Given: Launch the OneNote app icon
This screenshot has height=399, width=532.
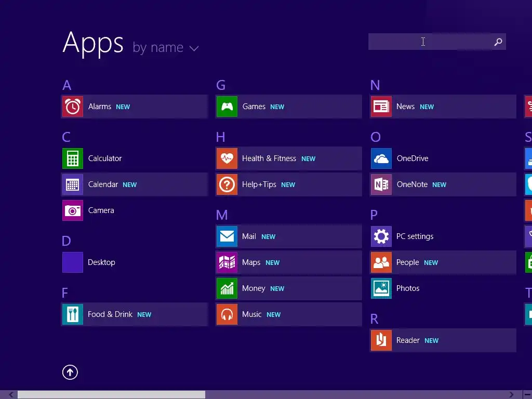Looking at the screenshot, I should click(x=381, y=184).
